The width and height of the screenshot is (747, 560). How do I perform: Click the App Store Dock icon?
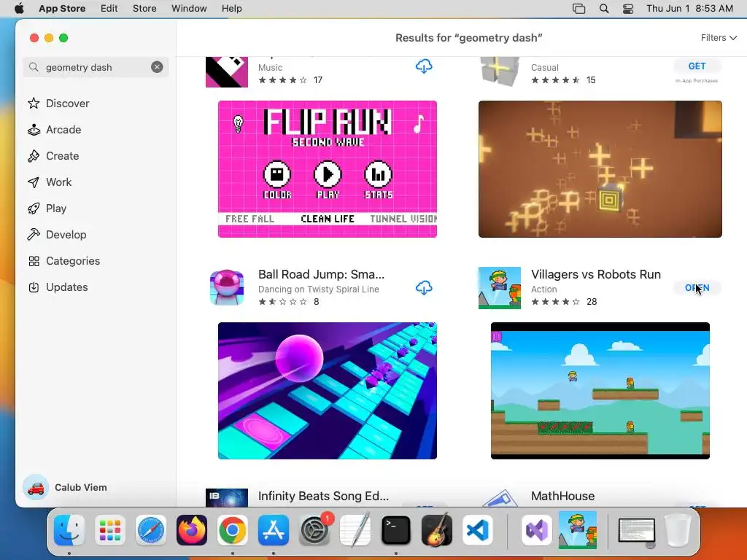click(274, 530)
